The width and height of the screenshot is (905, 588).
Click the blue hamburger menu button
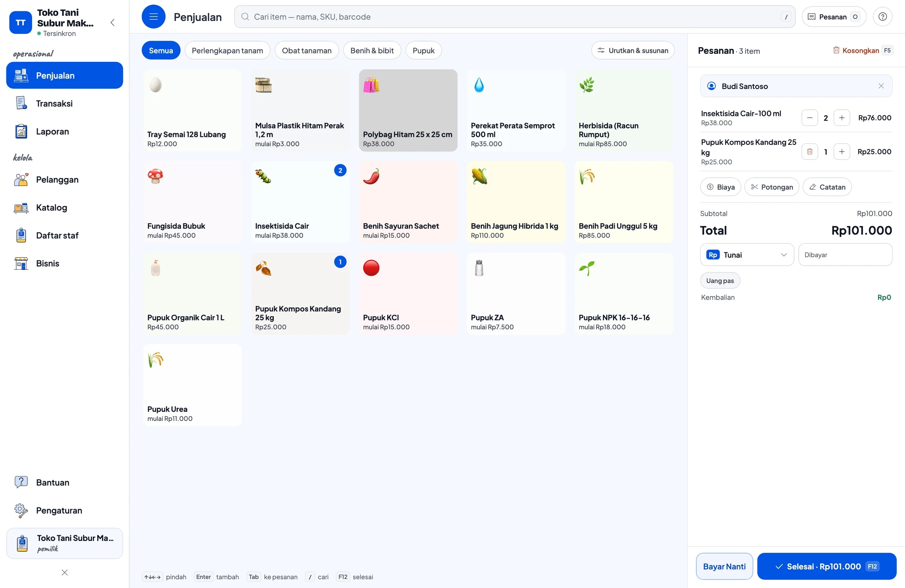click(153, 17)
